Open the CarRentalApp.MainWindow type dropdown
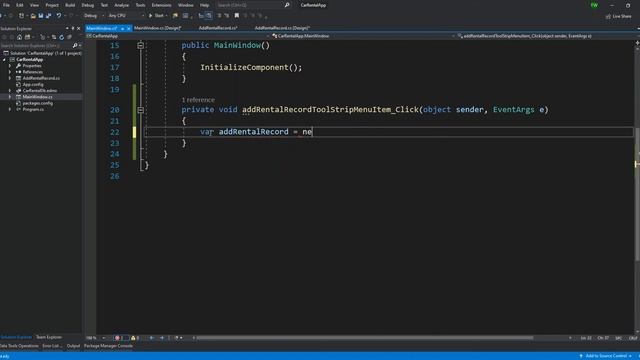 pos(363,36)
